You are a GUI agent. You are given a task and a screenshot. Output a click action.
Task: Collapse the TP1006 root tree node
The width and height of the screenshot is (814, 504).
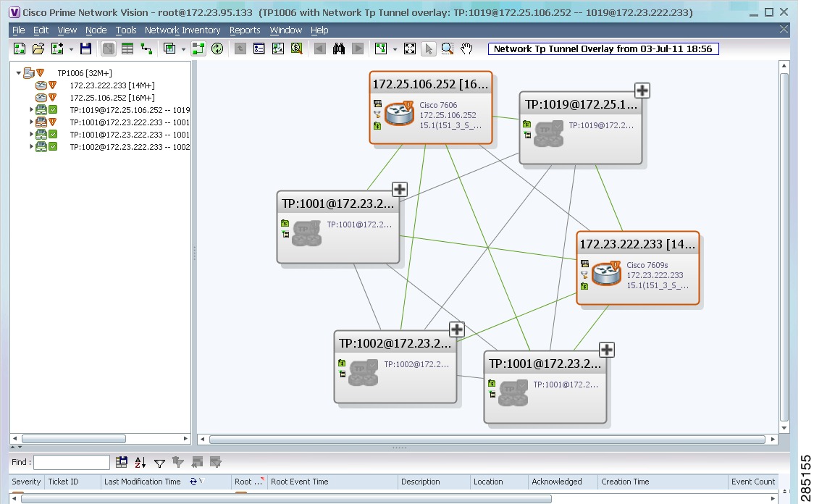coord(19,73)
